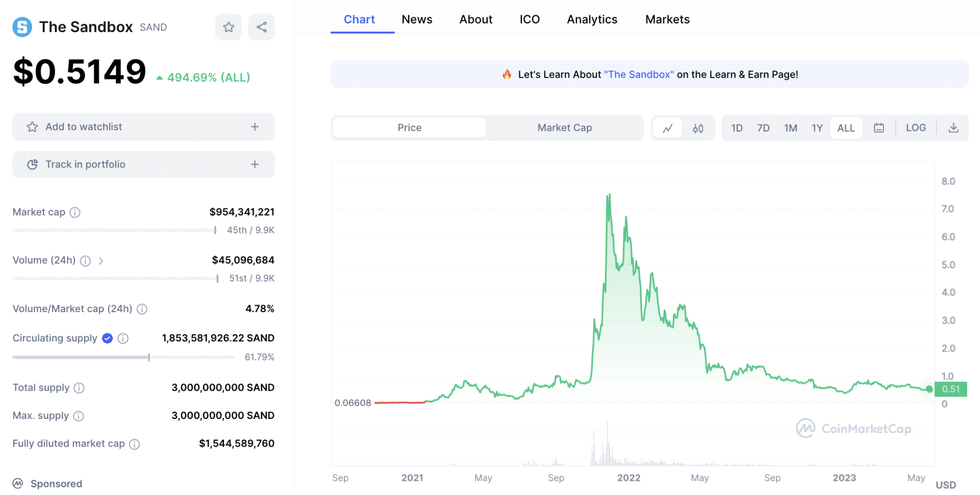This screenshot has height=495, width=980.
Task: Select the candlestick chart view icon
Action: pyautogui.click(x=698, y=128)
